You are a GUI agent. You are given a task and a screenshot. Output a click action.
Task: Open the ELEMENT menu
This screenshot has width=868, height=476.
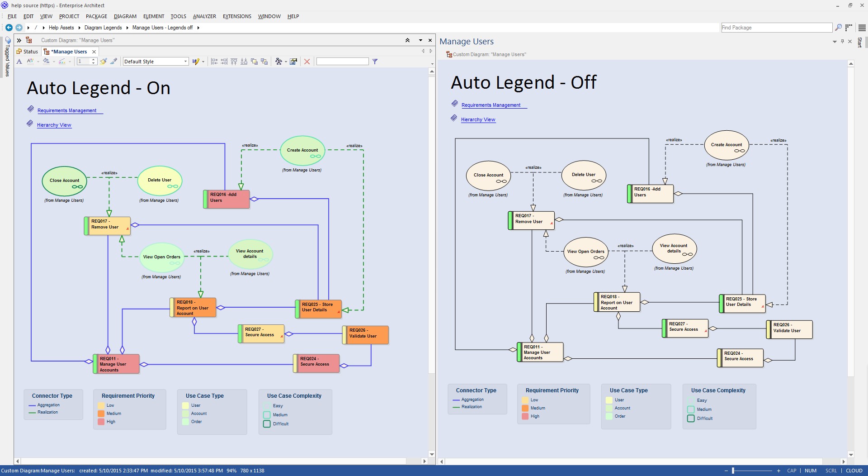click(154, 16)
